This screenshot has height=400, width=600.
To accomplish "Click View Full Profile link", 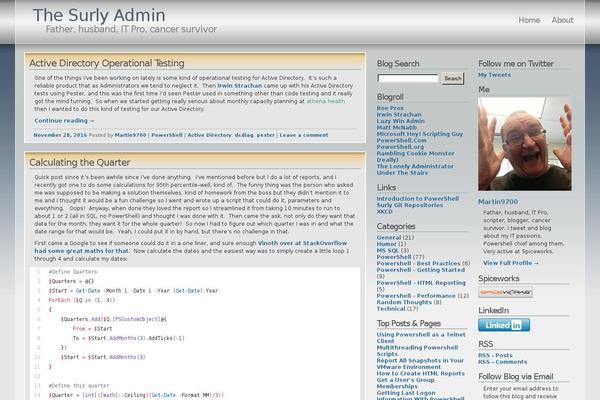I will tap(511, 263).
